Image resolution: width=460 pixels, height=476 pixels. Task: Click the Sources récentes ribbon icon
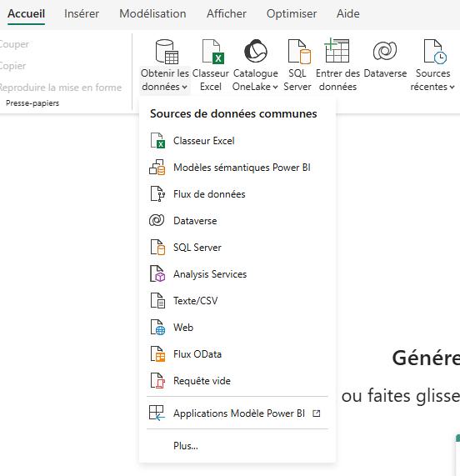click(435, 52)
